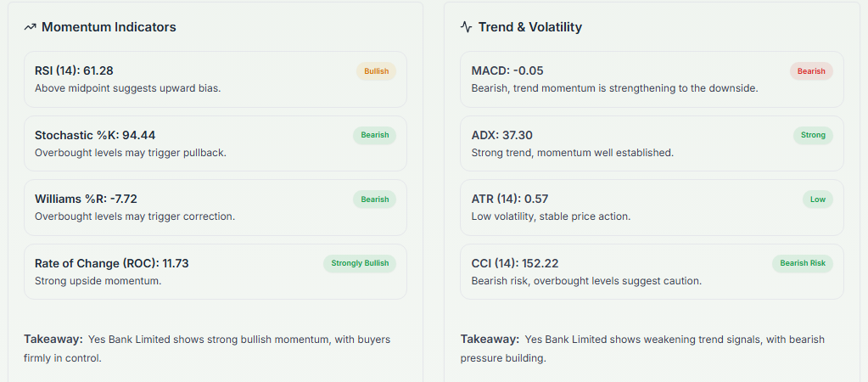Click the Strongly Bullish badge on ROC card

click(360, 263)
